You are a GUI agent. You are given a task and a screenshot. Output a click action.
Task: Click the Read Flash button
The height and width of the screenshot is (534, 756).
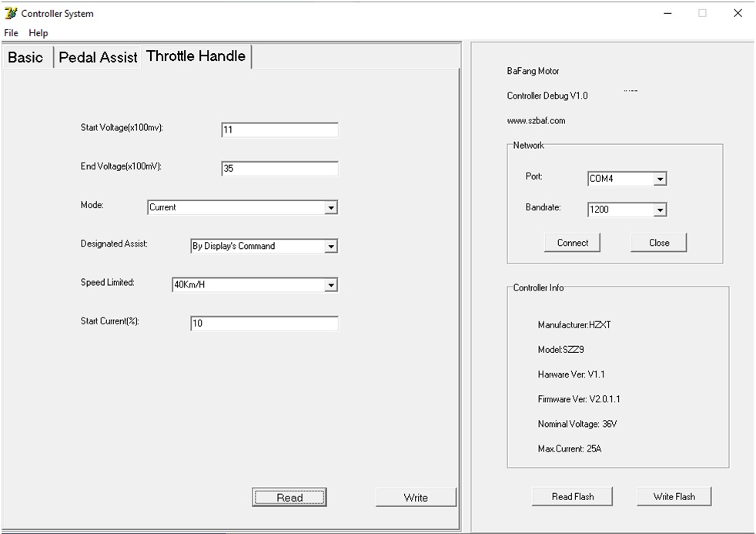coord(572,496)
